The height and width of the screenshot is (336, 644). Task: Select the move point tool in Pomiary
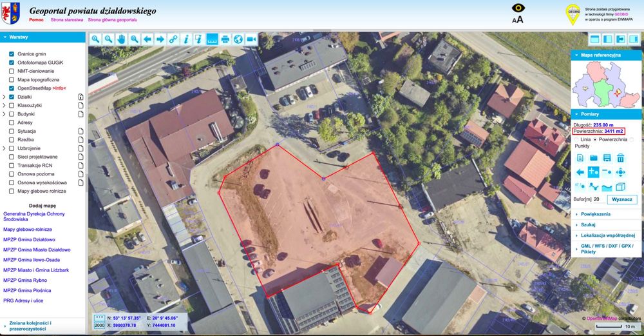pos(621,172)
